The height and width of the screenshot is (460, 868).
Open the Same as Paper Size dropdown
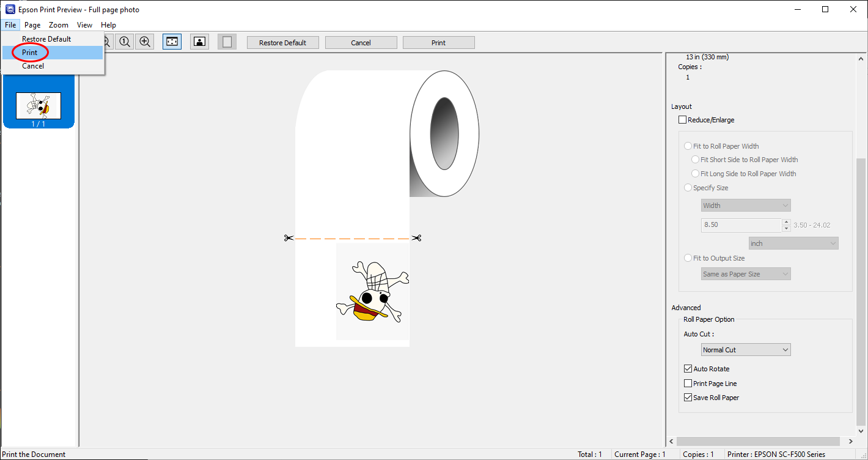pyautogui.click(x=746, y=274)
